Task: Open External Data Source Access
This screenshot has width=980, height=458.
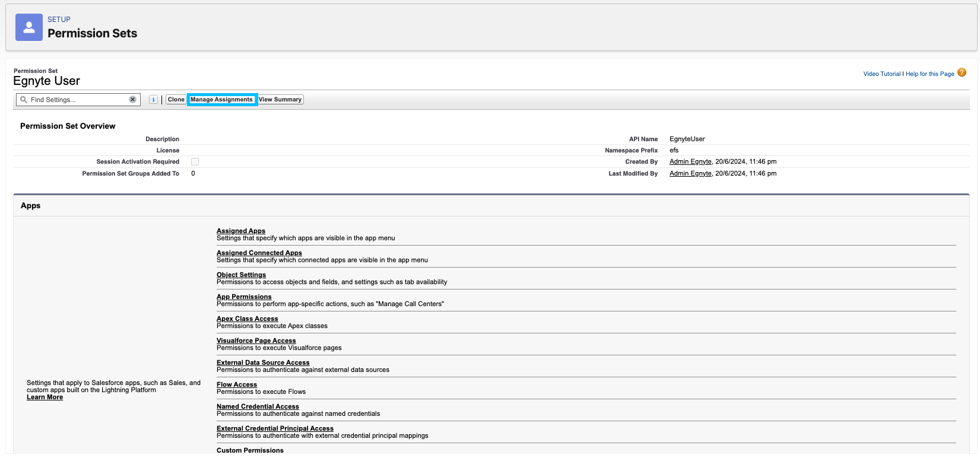Action: [x=263, y=362]
